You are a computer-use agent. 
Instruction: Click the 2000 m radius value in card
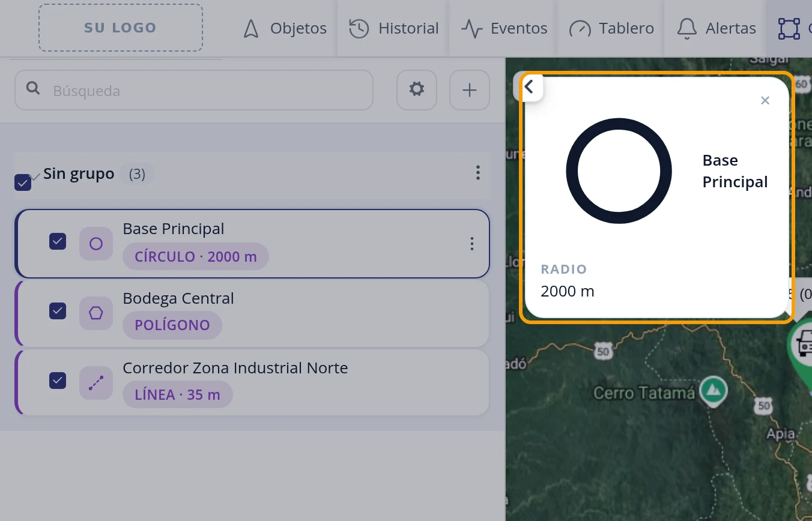(x=568, y=292)
